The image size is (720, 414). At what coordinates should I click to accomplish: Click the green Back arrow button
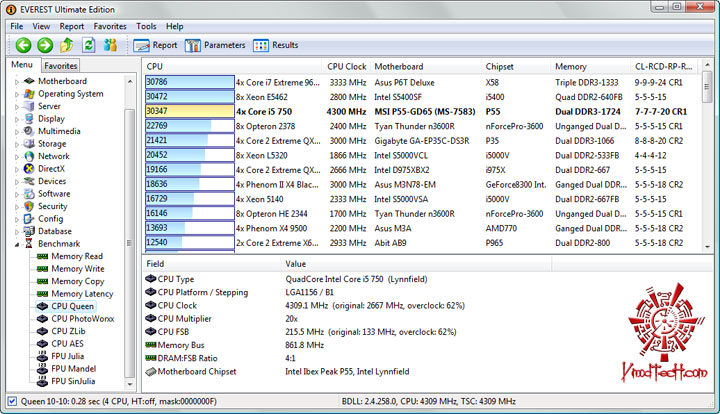point(23,45)
